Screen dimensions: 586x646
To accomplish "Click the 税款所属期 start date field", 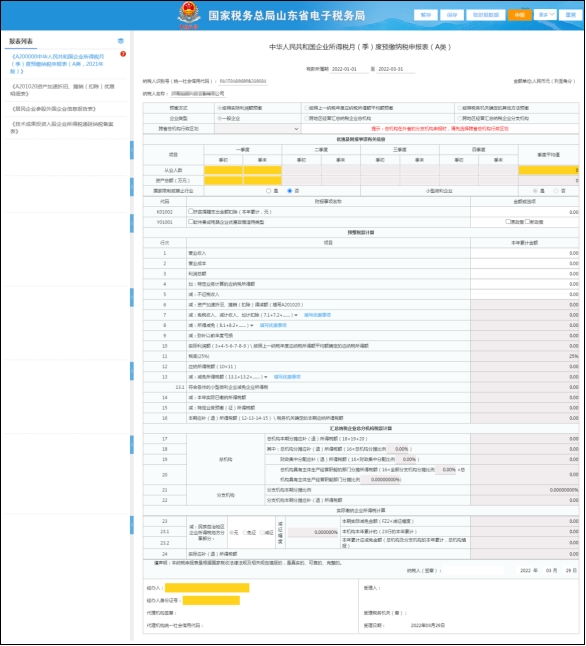I will (x=349, y=69).
